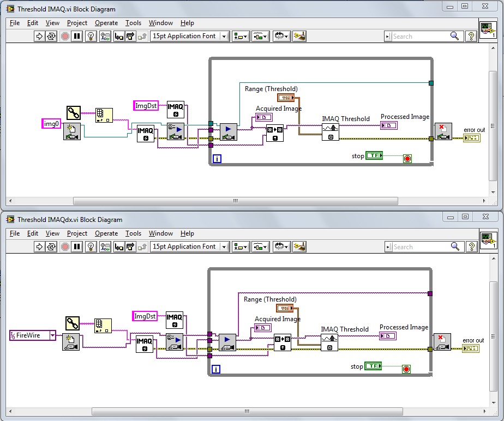Image resolution: width=504 pixels, height=421 pixels.
Task: Click the img0 string constant
Action: 51,124
